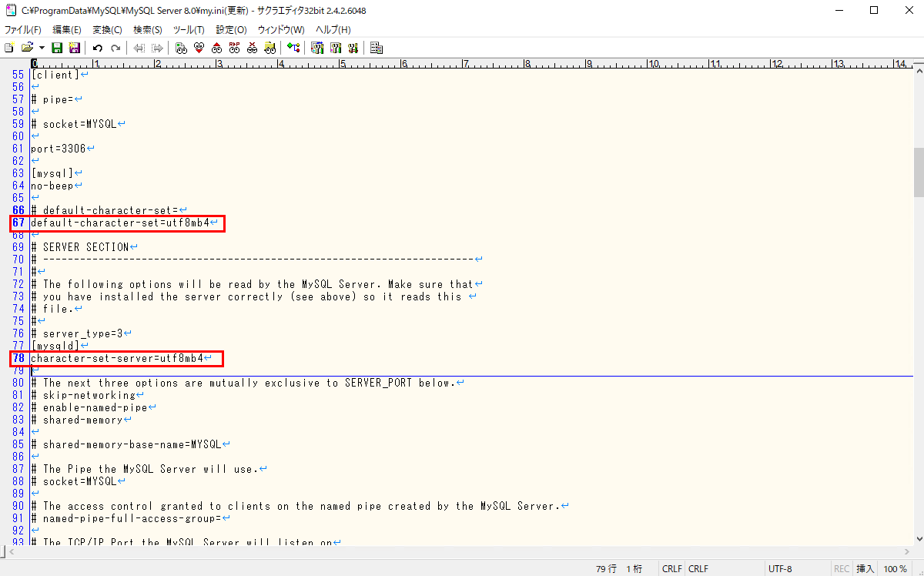Click the '# skip-networking' line
Image resolution: width=924 pixels, height=576 pixels.
pyautogui.click(x=83, y=395)
